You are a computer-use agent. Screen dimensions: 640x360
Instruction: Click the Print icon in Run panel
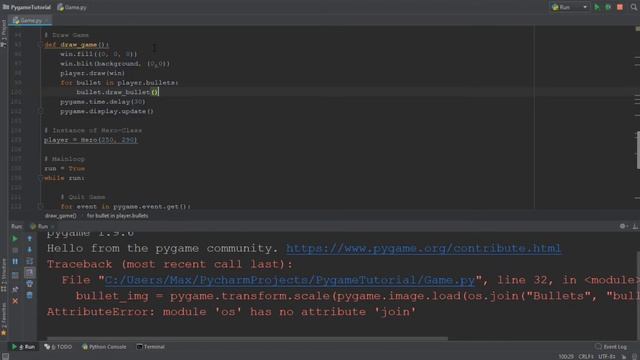click(29, 284)
